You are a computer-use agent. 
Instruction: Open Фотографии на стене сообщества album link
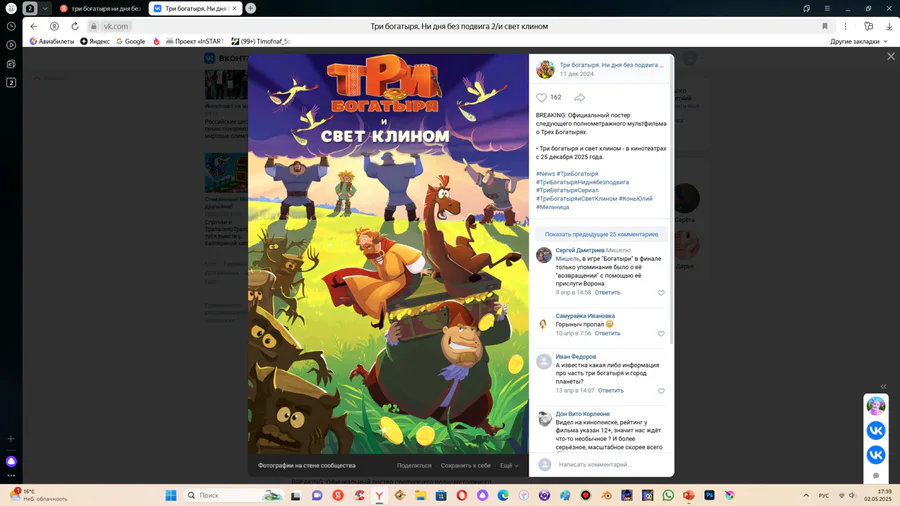307,466
